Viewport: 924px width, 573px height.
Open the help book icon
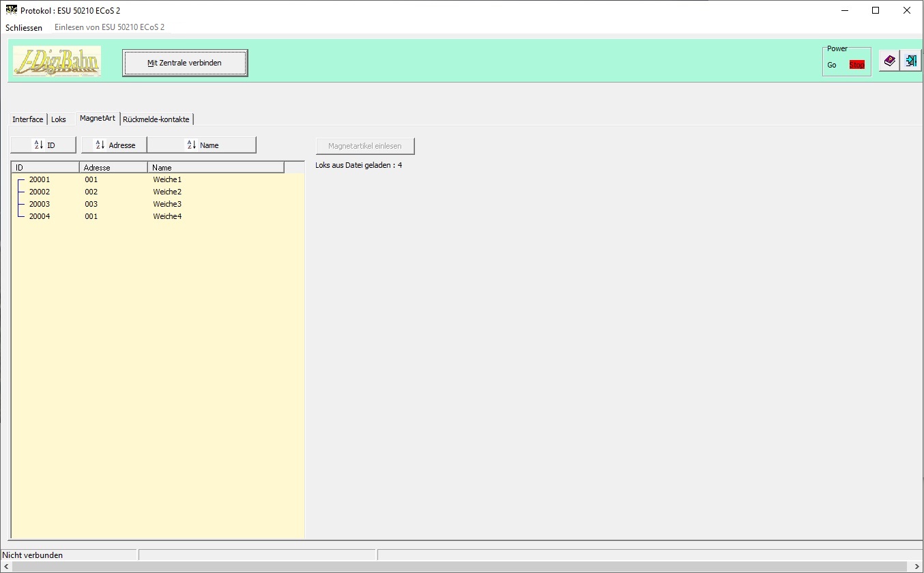tap(889, 61)
